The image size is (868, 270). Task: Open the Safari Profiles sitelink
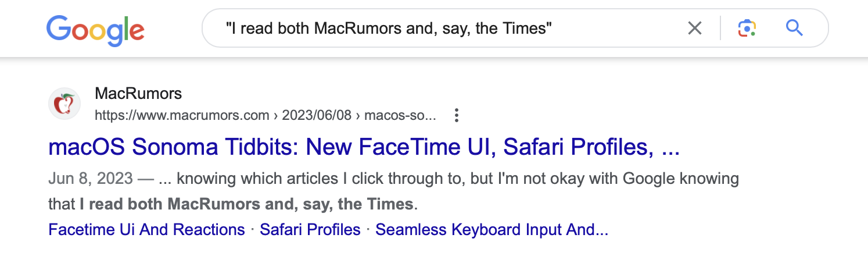click(310, 229)
